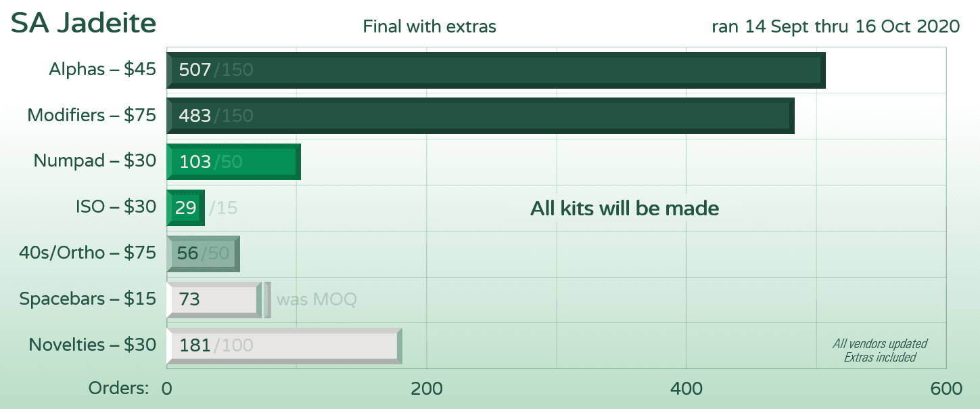Click 'All vendors updated' note
The height and width of the screenshot is (409, 980).
click(879, 344)
